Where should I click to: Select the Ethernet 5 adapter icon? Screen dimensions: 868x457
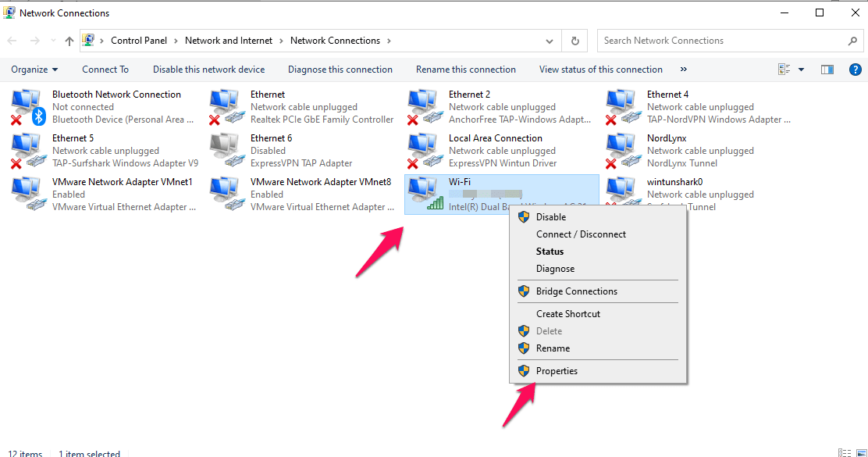pyautogui.click(x=27, y=152)
